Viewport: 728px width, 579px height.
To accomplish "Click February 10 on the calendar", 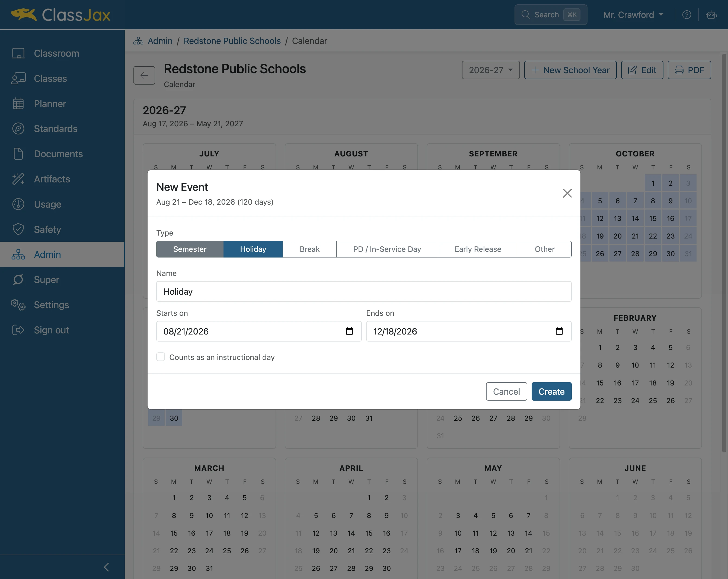I will pyautogui.click(x=635, y=365).
